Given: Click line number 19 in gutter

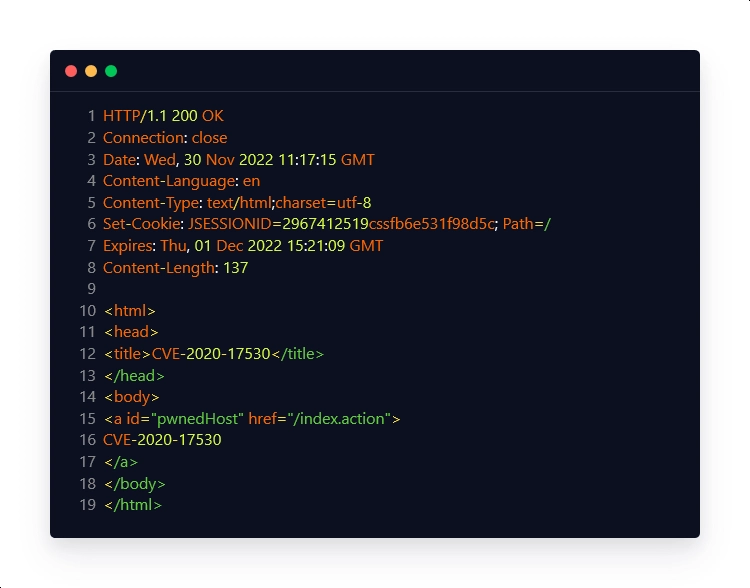Looking at the screenshot, I should tap(87, 505).
